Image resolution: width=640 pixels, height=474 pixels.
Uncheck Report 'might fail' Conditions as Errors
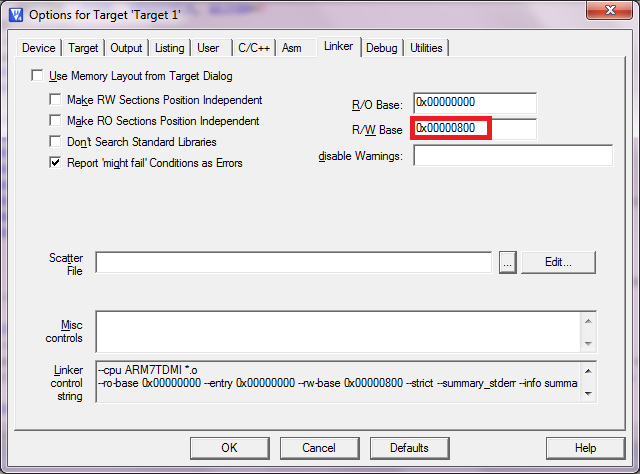(56, 163)
